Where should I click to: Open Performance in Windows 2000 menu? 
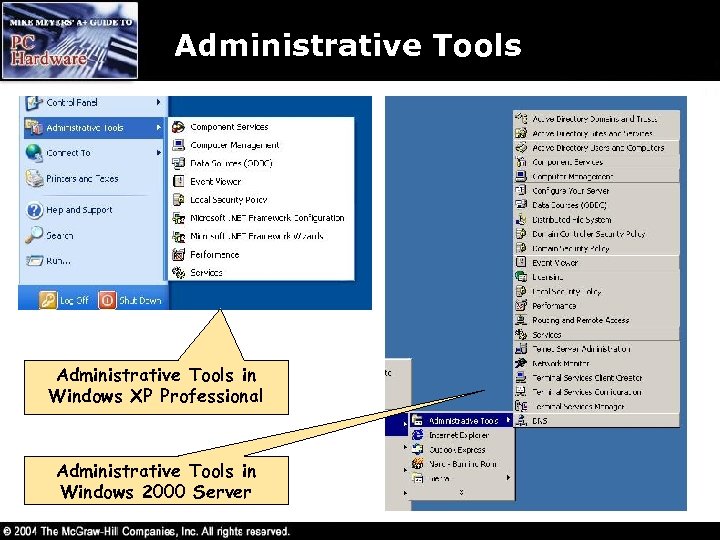596,306
